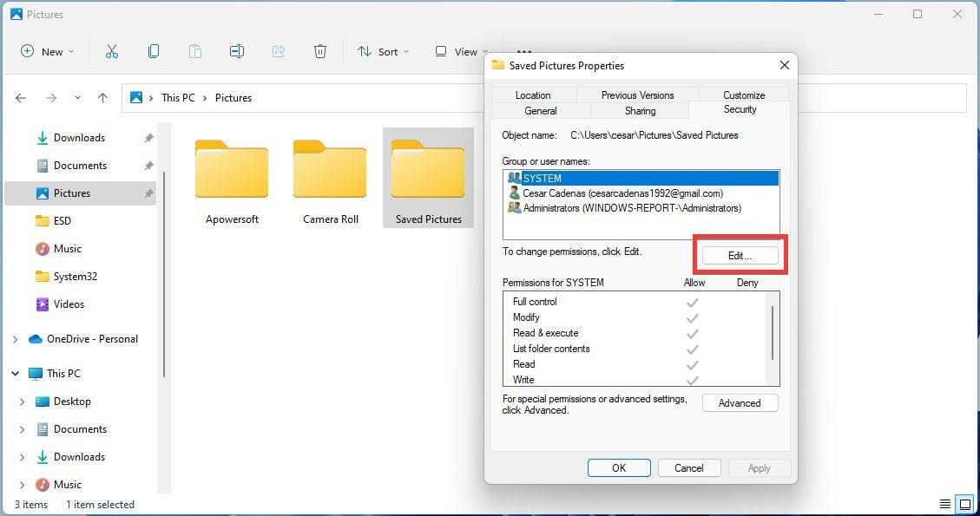Open the View dropdown menu
This screenshot has height=516, width=980.
coord(461,51)
